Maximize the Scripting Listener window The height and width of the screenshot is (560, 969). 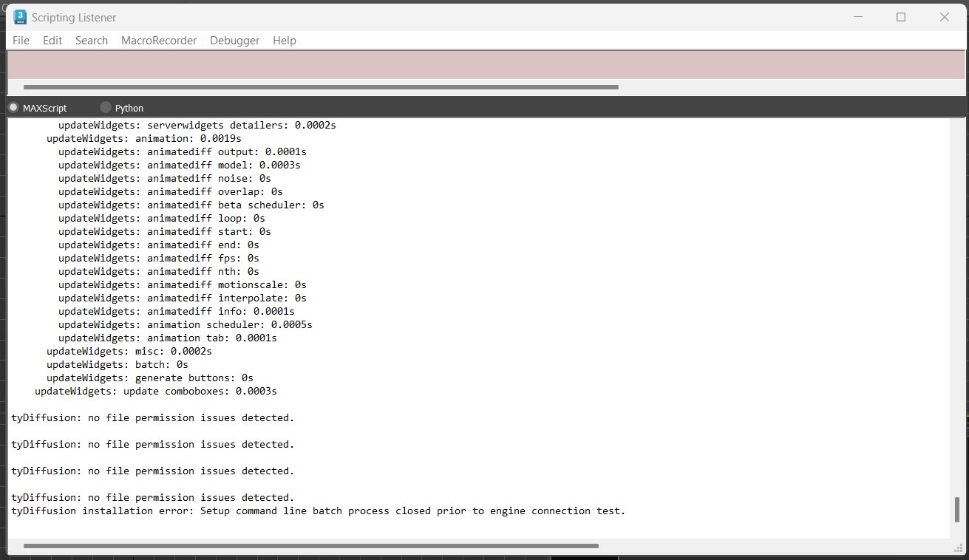[901, 17]
